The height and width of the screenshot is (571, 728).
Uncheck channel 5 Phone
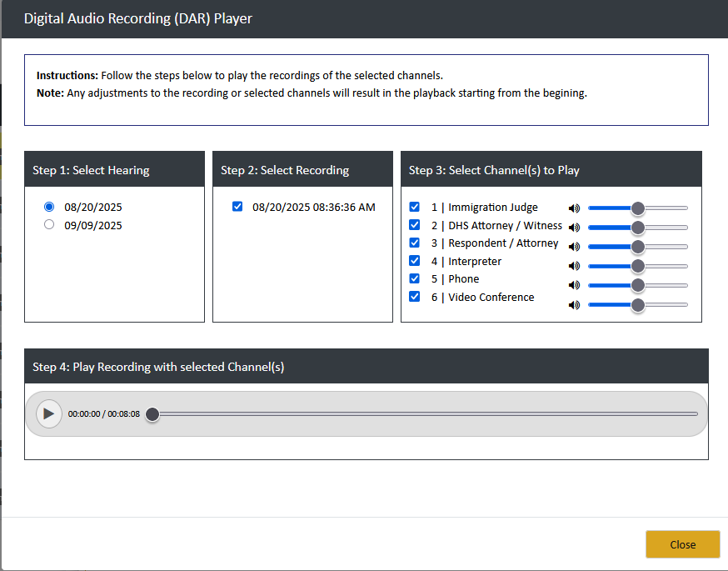tap(415, 278)
